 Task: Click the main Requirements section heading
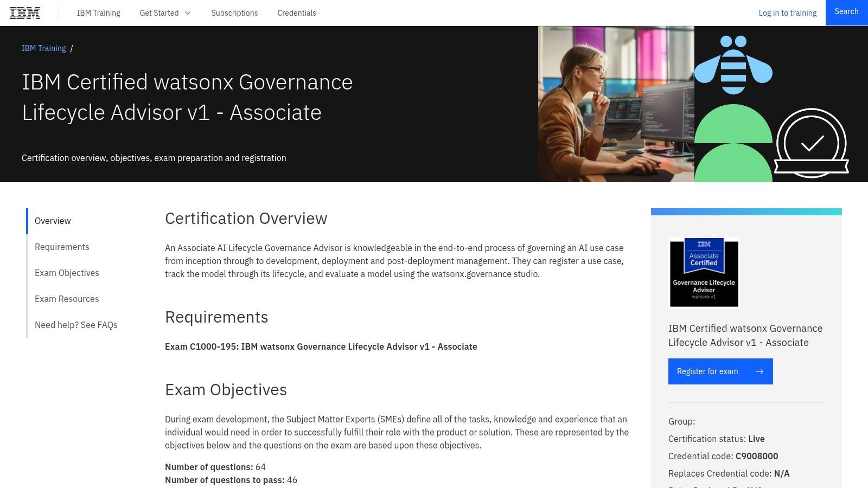(216, 317)
